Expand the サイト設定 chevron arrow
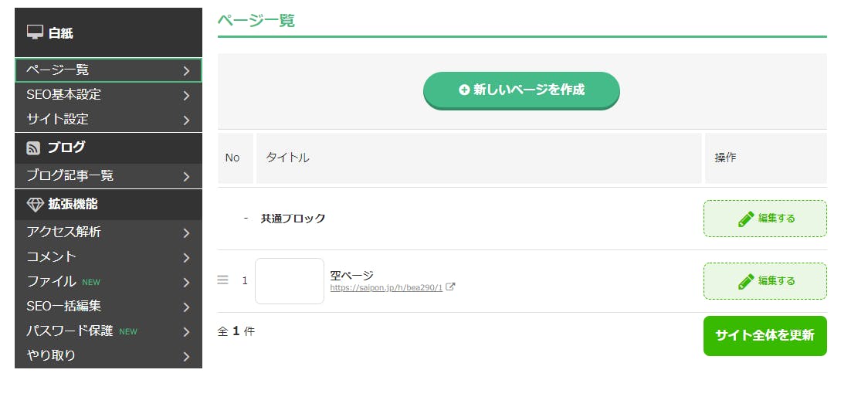The width and height of the screenshot is (868, 407). tap(186, 120)
